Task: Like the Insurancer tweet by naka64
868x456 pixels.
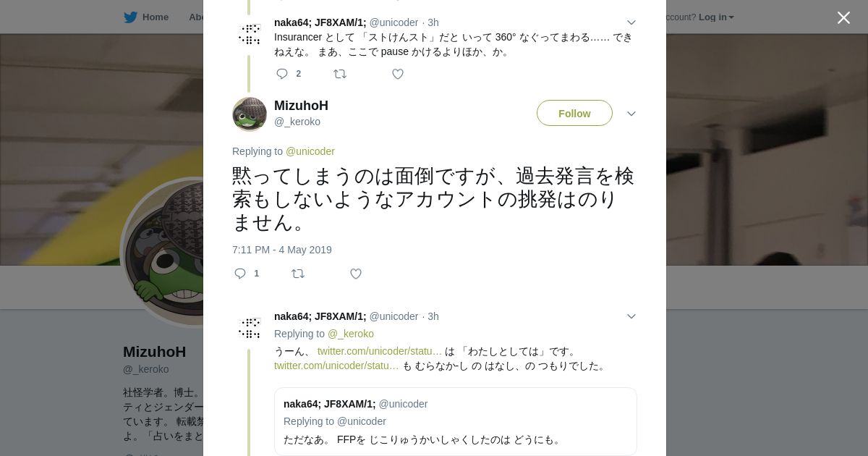Action: [398, 74]
